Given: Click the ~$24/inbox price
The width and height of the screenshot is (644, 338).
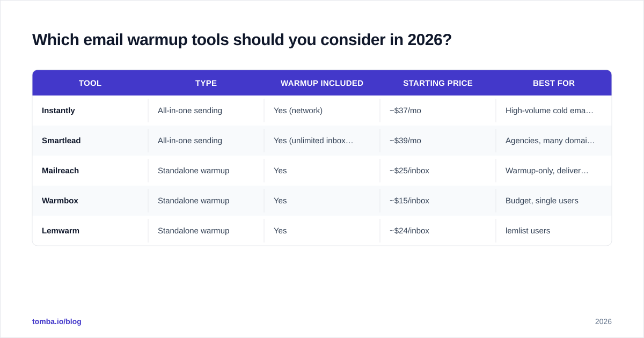Looking at the screenshot, I should coord(409,231).
